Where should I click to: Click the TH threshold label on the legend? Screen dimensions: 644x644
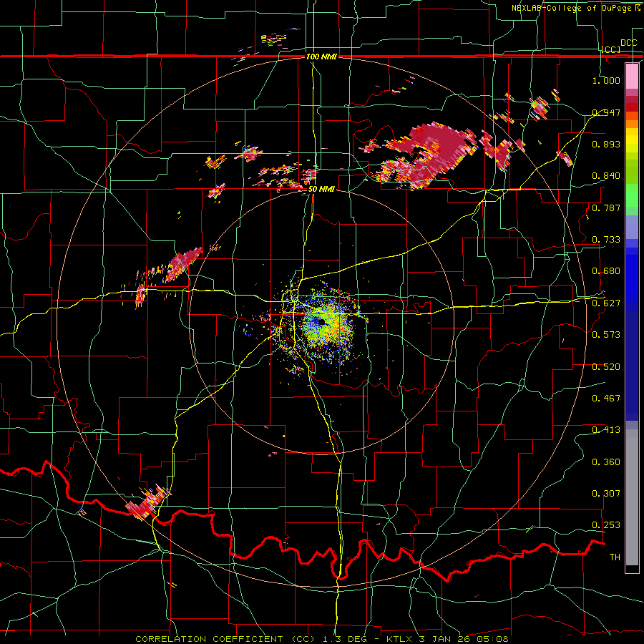coord(615,557)
